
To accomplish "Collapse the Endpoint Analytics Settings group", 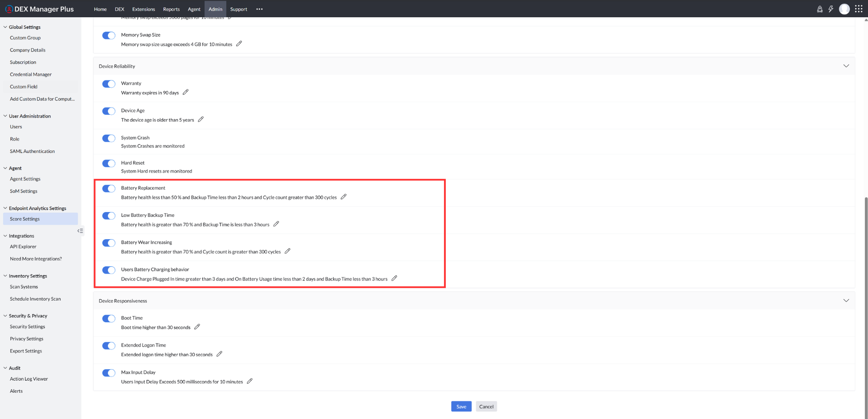I will click(x=5, y=208).
